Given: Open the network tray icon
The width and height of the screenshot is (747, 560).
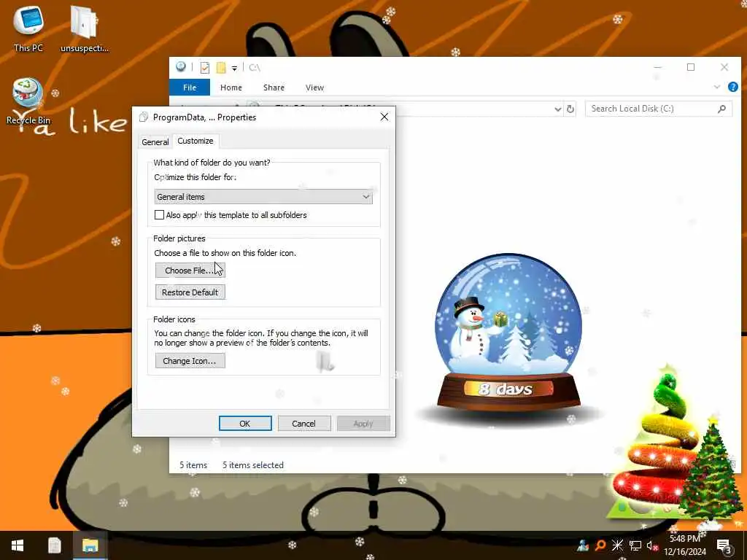Looking at the screenshot, I should pyautogui.click(x=635, y=545).
